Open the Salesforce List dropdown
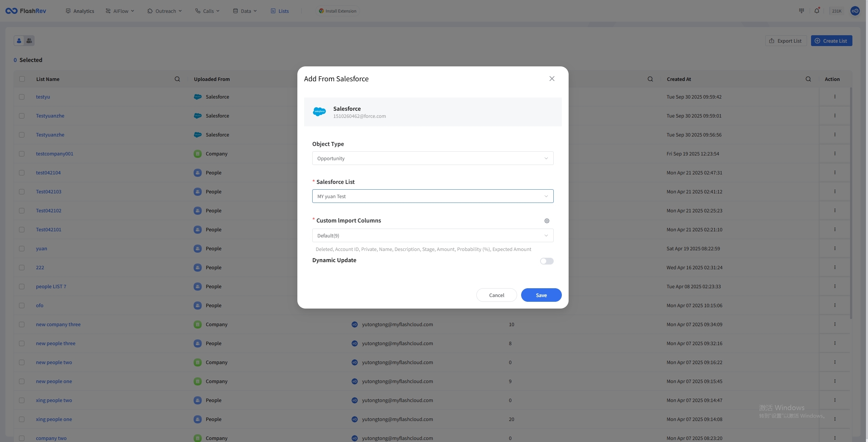This screenshot has height=442, width=868. tap(433, 196)
